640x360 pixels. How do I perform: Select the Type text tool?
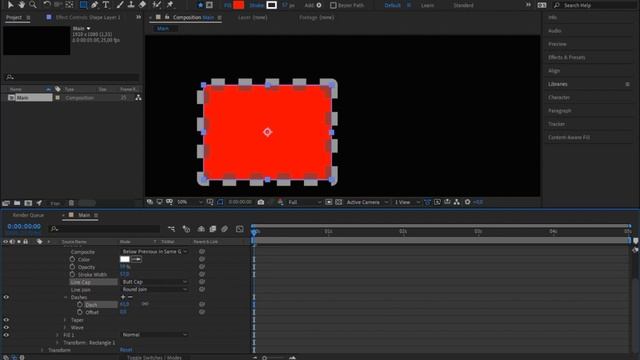click(106, 5)
